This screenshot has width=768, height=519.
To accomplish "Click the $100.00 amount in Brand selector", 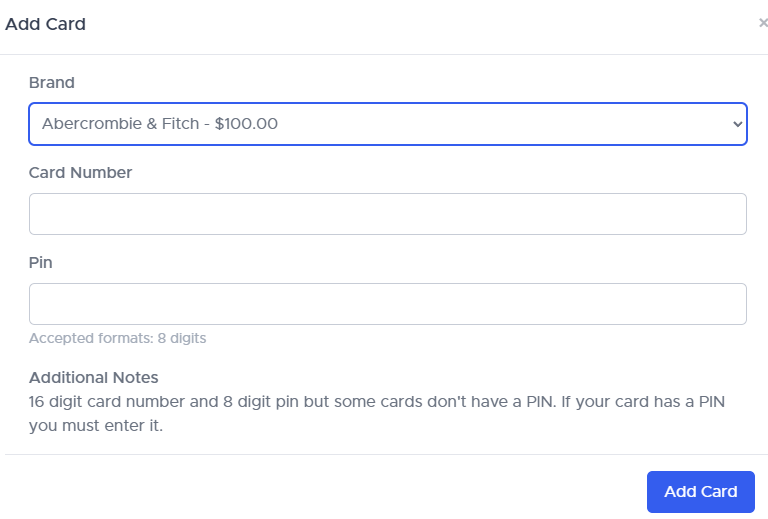I will [246, 124].
